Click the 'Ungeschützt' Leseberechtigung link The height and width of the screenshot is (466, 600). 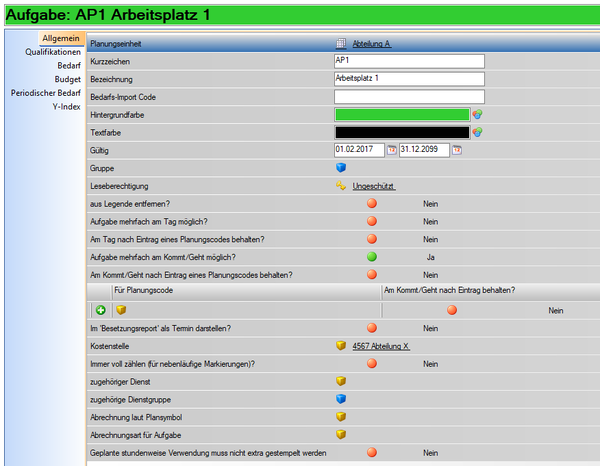point(374,187)
